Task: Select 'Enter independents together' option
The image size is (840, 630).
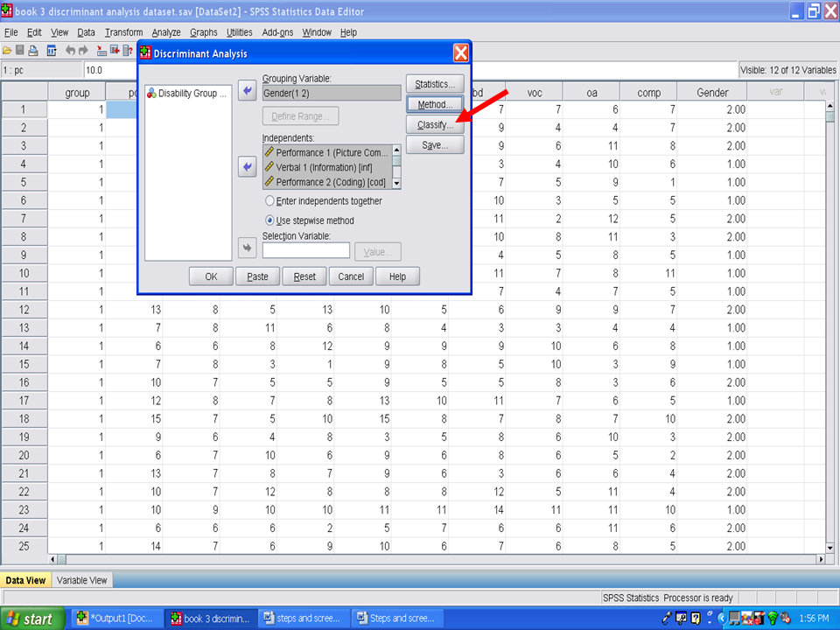Action: [x=269, y=200]
